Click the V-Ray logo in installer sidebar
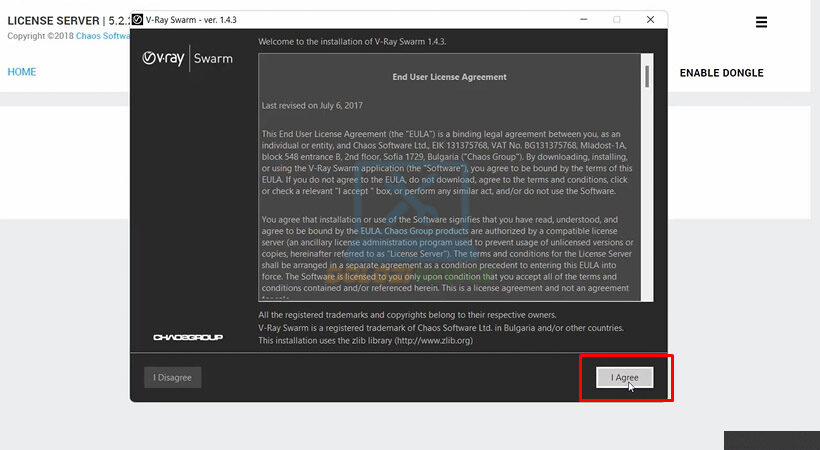This screenshot has height=450, width=820. click(x=163, y=58)
